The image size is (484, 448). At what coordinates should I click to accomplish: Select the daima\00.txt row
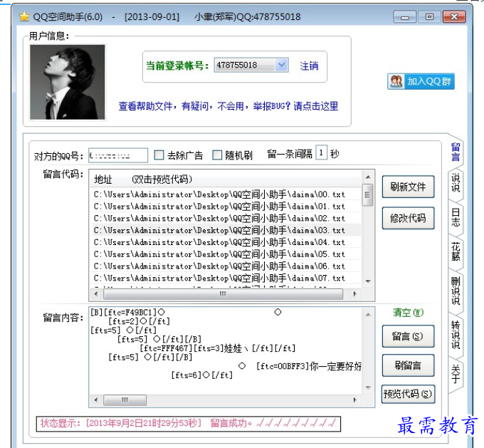pyautogui.click(x=226, y=194)
